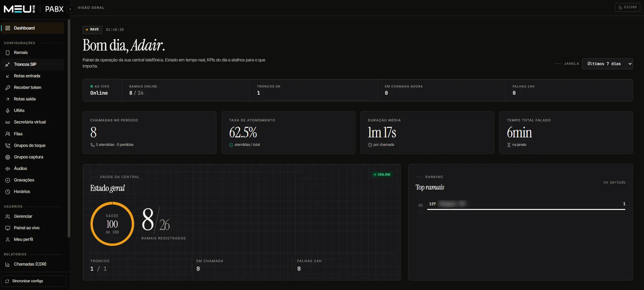Toggle the ESCURO dark theme button
Viewport: 644px width, 290px height.
[627, 7]
